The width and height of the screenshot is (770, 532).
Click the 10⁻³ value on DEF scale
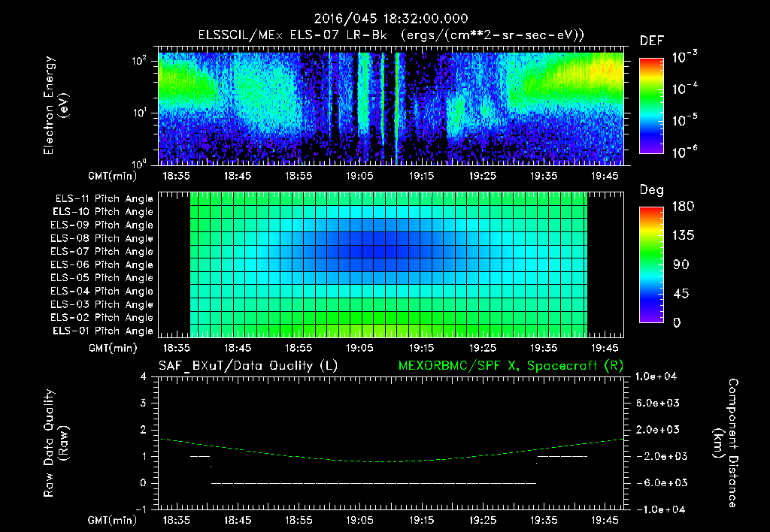pyautogui.click(x=684, y=57)
